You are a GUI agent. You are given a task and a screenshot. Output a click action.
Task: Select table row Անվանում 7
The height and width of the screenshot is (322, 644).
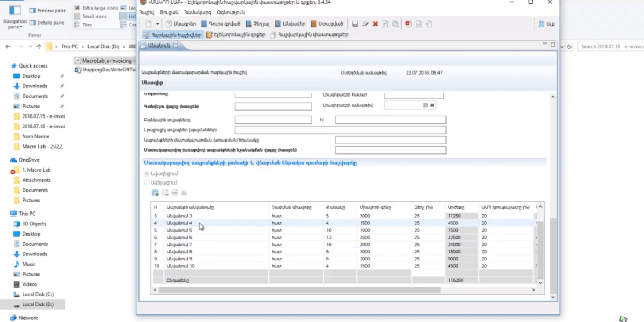[343, 244]
